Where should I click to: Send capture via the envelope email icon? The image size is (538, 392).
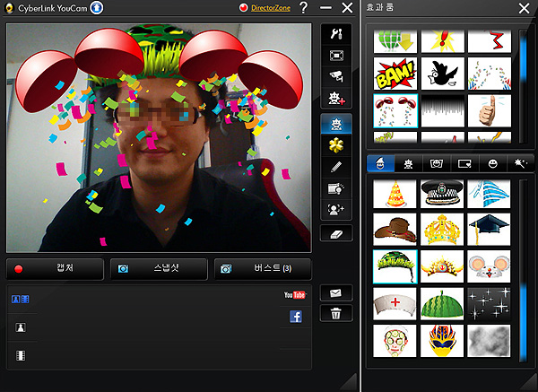[335, 293]
